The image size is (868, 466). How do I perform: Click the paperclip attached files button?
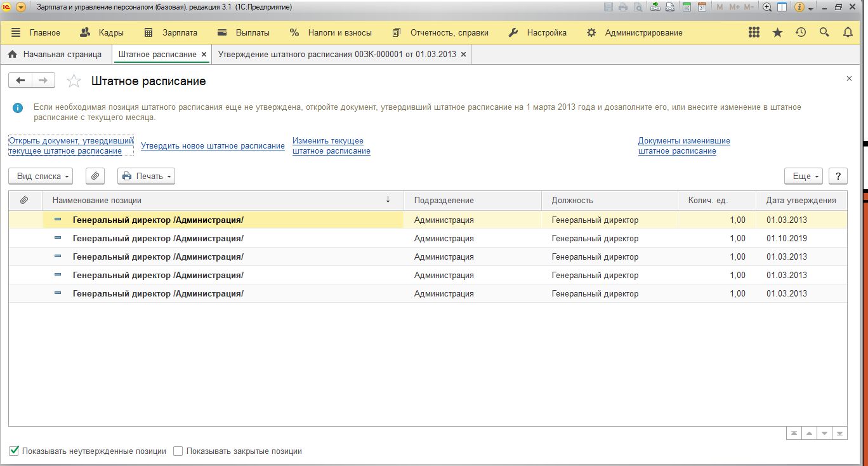(x=95, y=176)
